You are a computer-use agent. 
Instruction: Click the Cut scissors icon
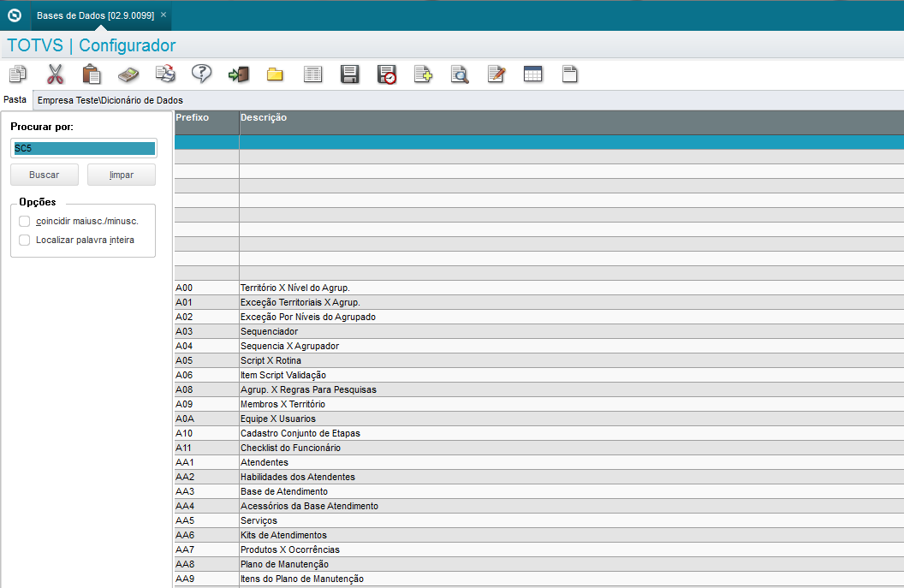coord(55,74)
